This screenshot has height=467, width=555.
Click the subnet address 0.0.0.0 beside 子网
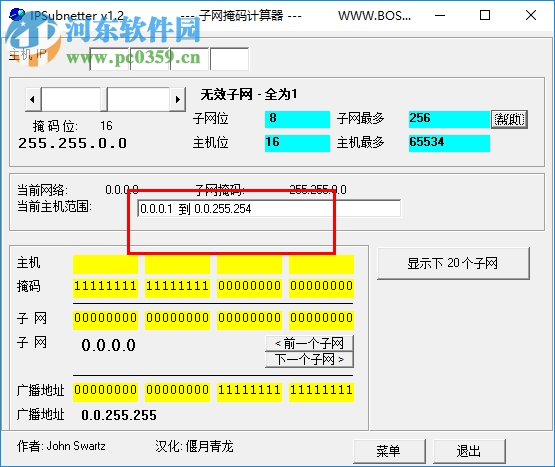click(x=108, y=345)
